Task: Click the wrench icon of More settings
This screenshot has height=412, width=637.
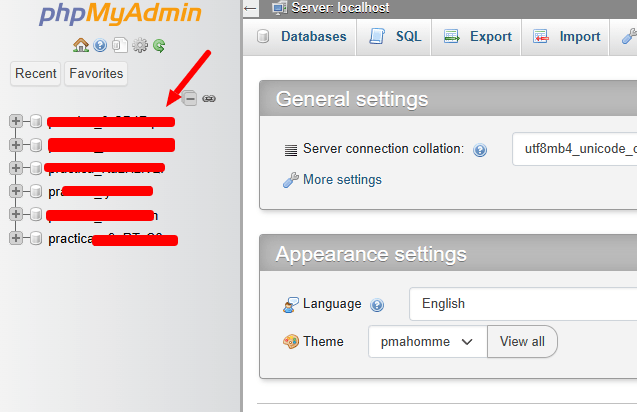Action: (x=290, y=180)
